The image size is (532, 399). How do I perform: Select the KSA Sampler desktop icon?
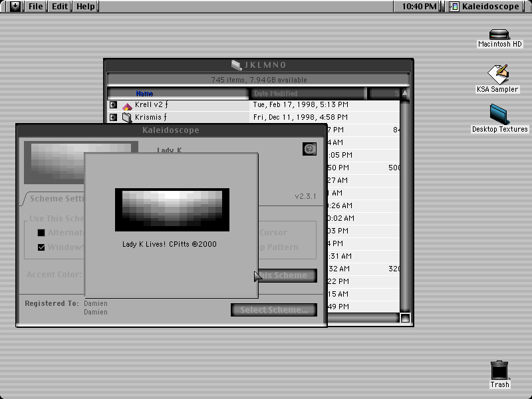497,74
